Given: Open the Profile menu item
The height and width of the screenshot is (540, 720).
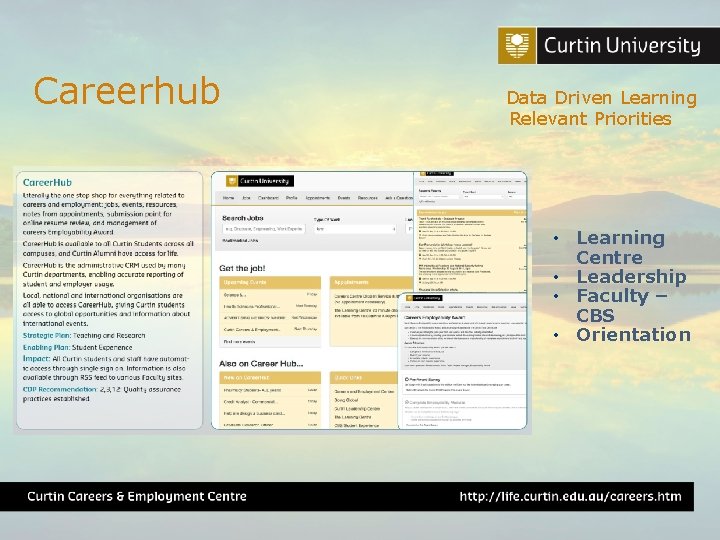Looking at the screenshot, I should tap(292, 198).
